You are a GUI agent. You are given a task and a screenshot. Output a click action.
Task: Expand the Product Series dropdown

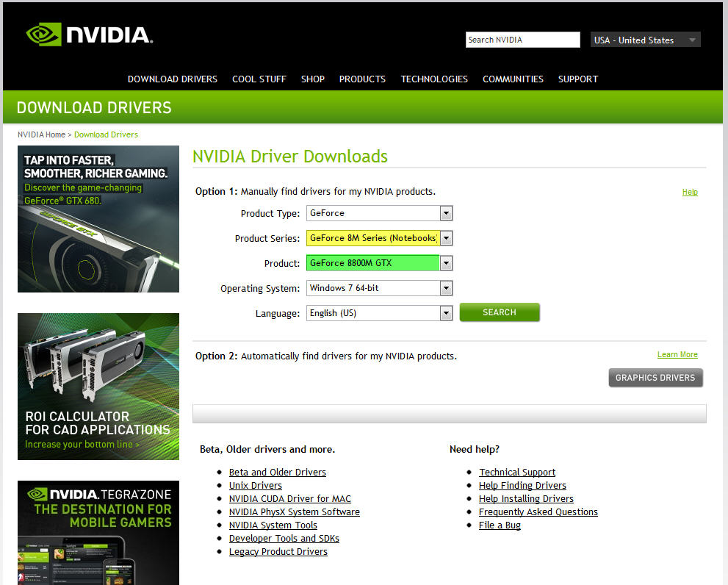pyautogui.click(x=379, y=238)
